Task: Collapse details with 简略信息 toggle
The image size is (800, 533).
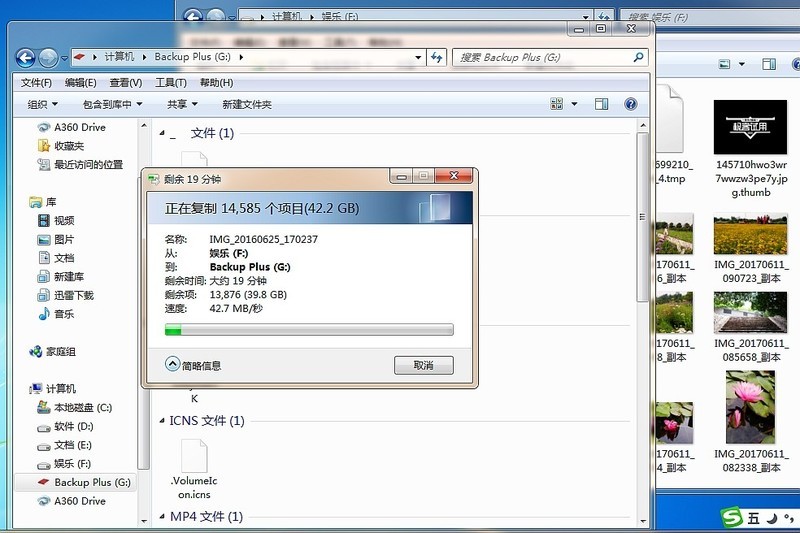Action: coord(193,365)
